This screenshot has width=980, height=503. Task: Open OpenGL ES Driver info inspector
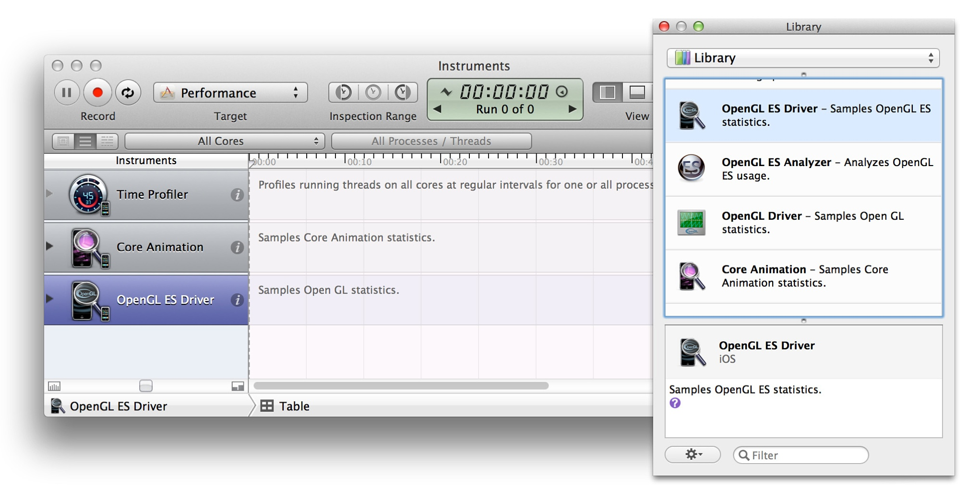coord(237,300)
